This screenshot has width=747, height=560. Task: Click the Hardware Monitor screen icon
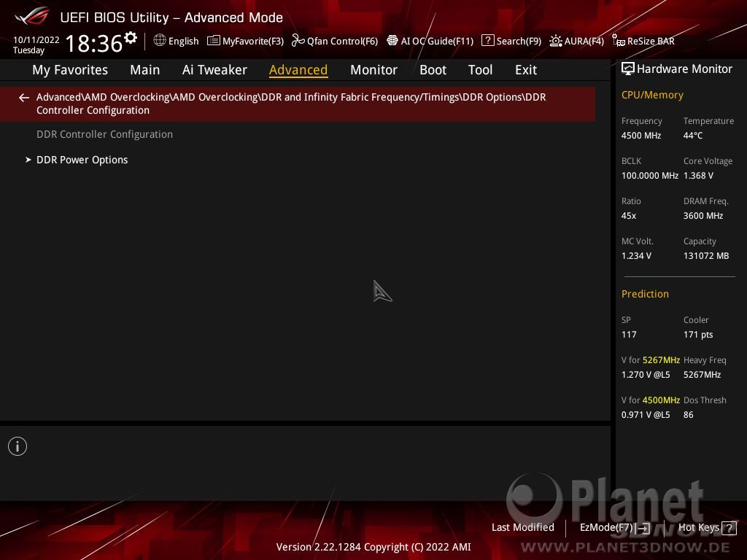coord(628,69)
